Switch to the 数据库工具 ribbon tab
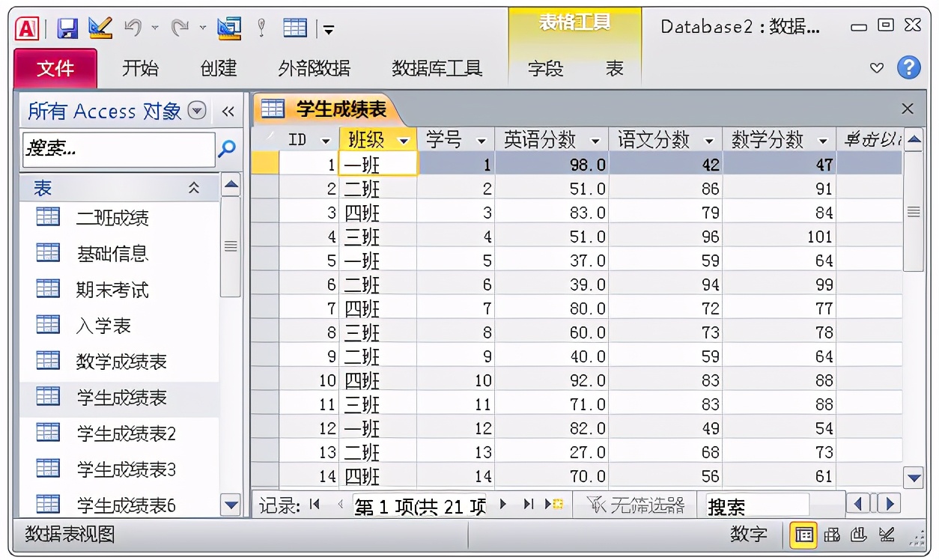The height and width of the screenshot is (560, 939). click(x=437, y=69)
